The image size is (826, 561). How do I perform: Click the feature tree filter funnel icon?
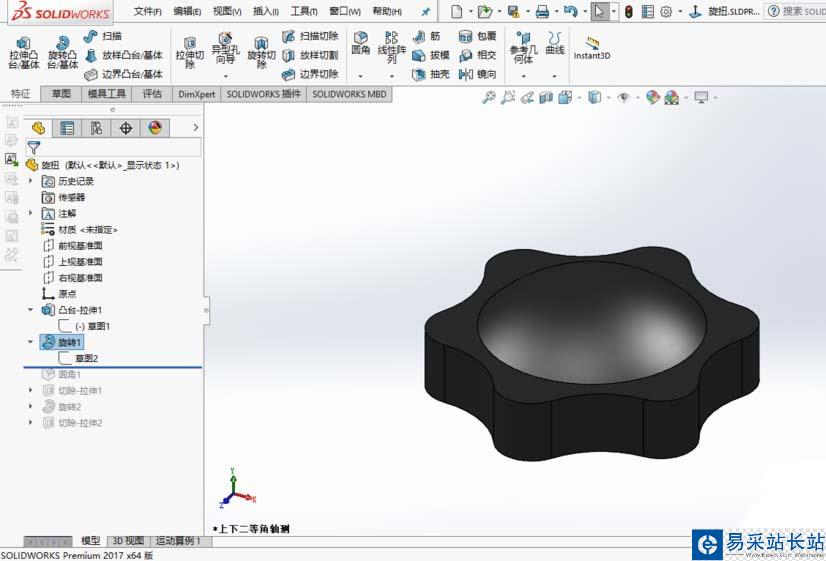click(34, 147)
